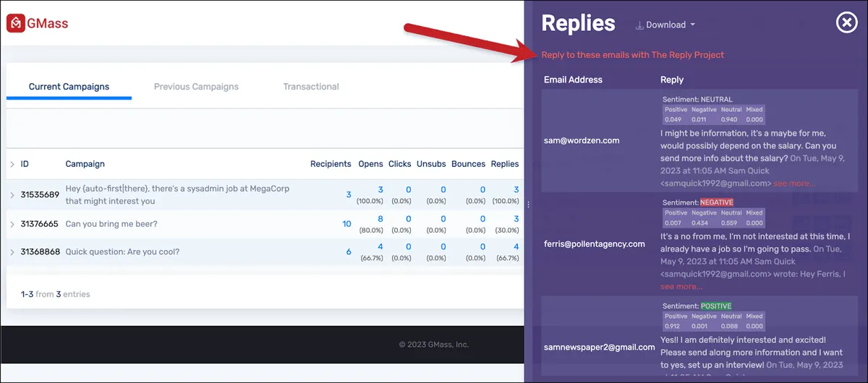868x383 pixels.
Task: Sort by the Recipients column header
Action: click(331, 164)
